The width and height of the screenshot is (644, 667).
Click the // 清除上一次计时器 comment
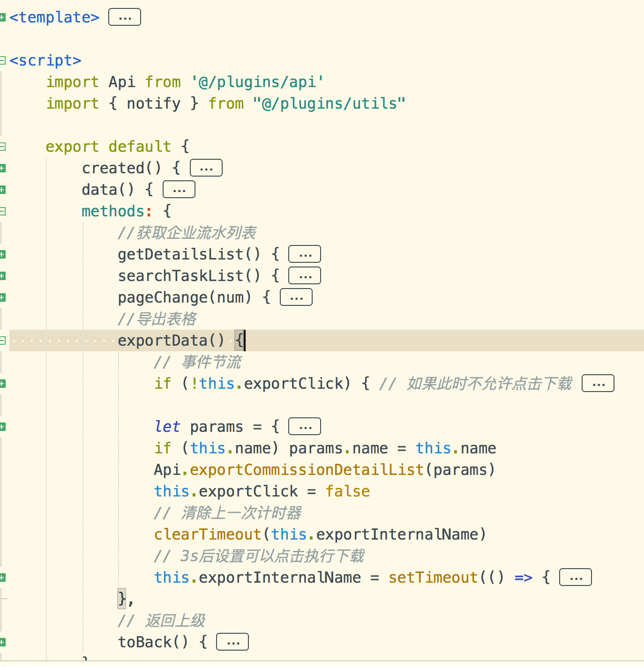pyautogui.click(x=228, y=513)
